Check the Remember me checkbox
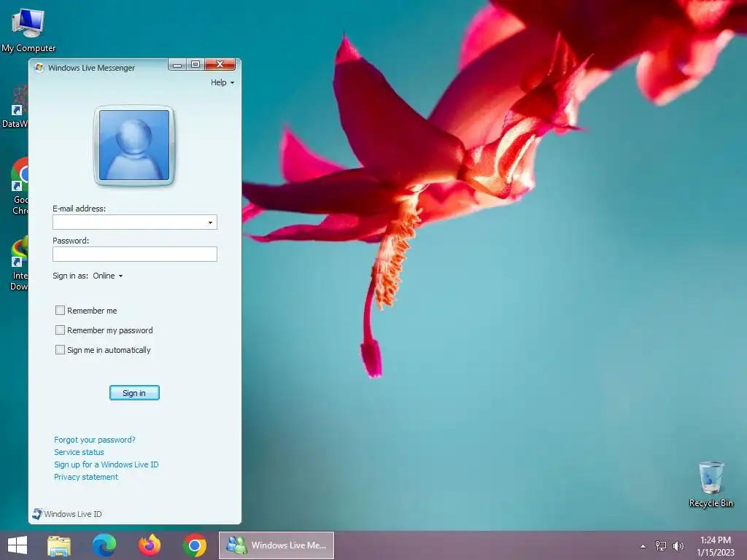The width and height of the screenshot is (747, 560). click(x=60, y=311)
